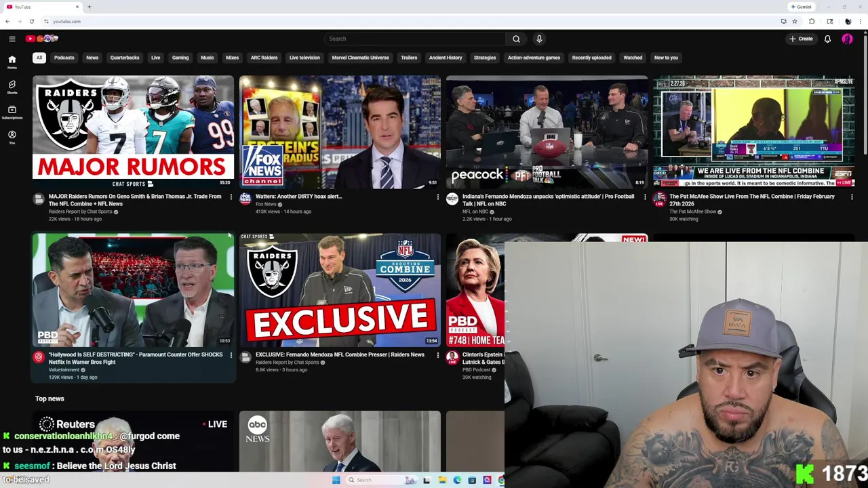Viewport: 868px width, 488px height.
Task: Open Subscriptions from the sidebar
Action: tap(12, 112)
